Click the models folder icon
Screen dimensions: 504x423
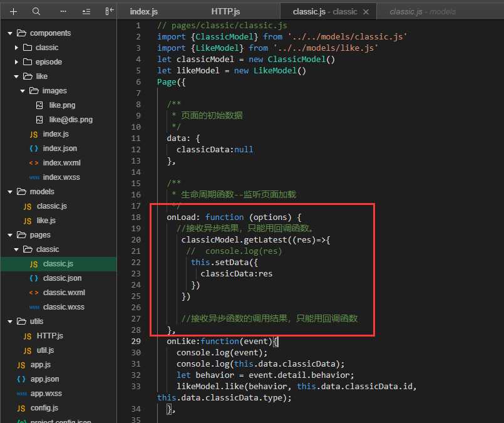pos(21,192)
